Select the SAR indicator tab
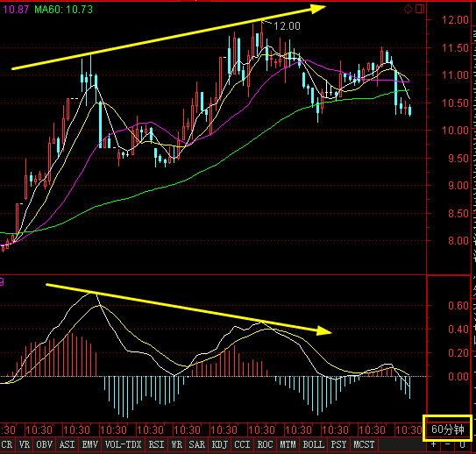 coord(197,444)
